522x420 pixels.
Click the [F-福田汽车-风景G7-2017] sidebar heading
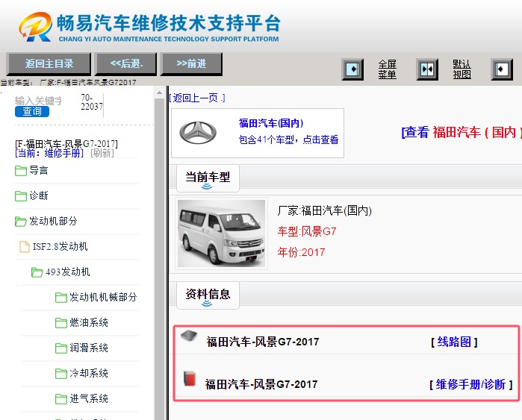66,144
